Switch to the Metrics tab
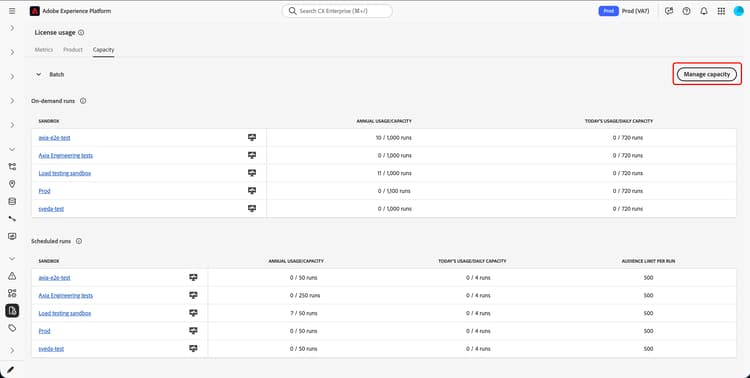 [x=44, y=50]
